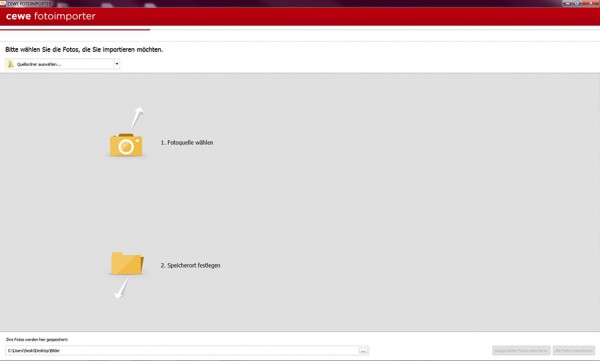The image size is (600, 361).
Task: Maximize the Fotoimporter window
Action: click(577, 3)
